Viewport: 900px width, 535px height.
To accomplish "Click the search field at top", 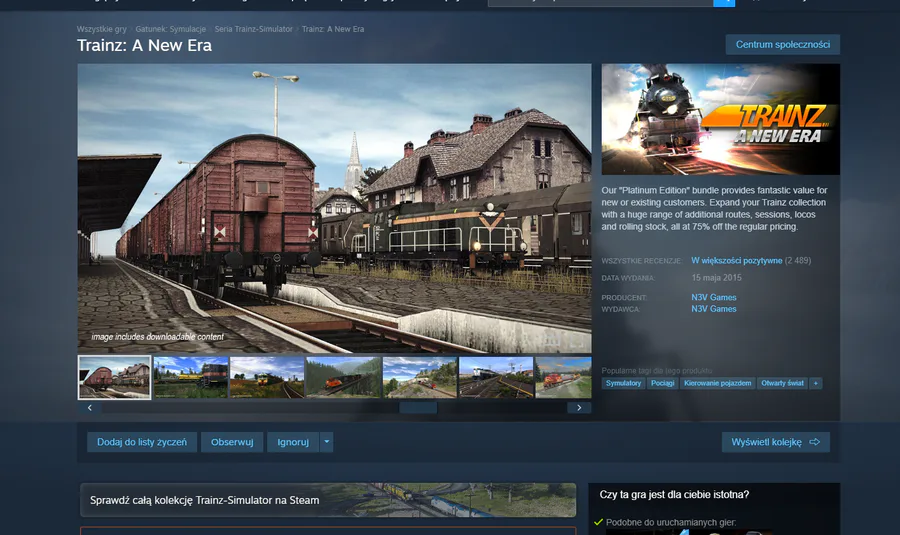I will pos(600,2).
